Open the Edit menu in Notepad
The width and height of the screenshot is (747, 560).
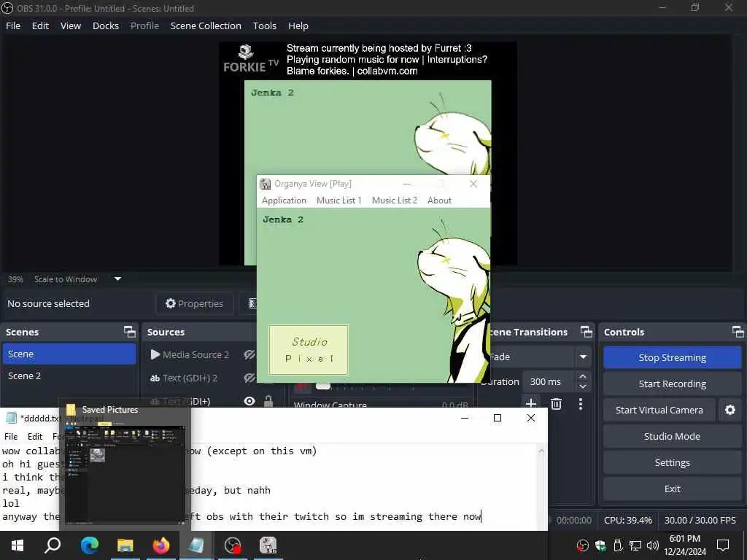point(35,436)
